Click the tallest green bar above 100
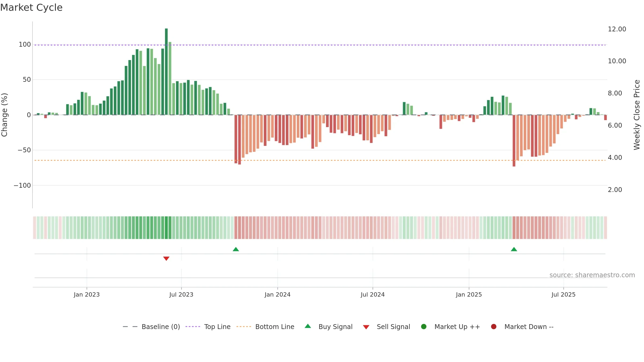644x362 pixels. tap(166, 72)
